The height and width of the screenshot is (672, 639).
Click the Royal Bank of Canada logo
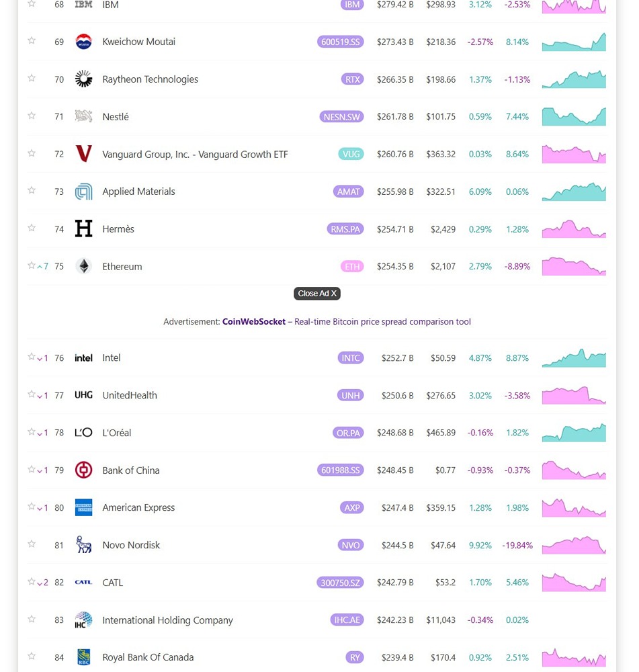point(83,657)
